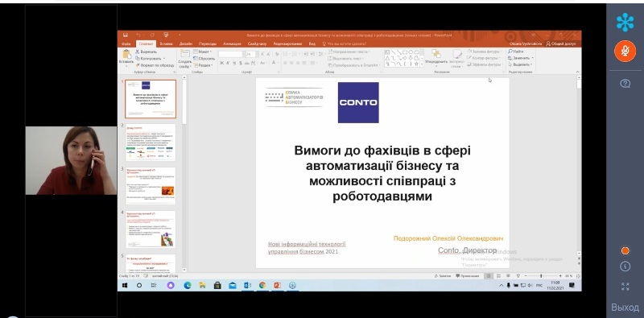Open the Дизайн ribbon tab
This screenshot has width=644, height=318.
click(x=186, y=43)
